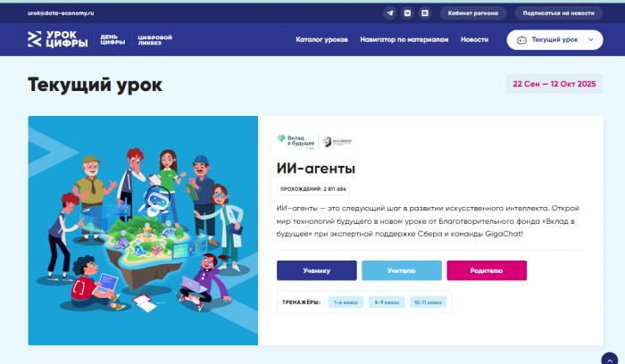The width and height of the screenshot is (625, 364).
Task: Open the VK social icon
Action: (x=407, y=13)
